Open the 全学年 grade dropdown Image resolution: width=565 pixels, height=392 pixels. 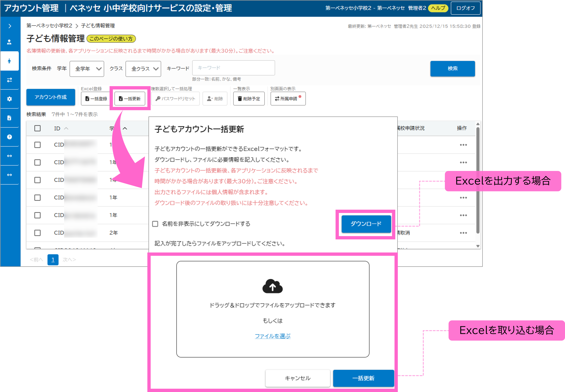tap(86, 69)
